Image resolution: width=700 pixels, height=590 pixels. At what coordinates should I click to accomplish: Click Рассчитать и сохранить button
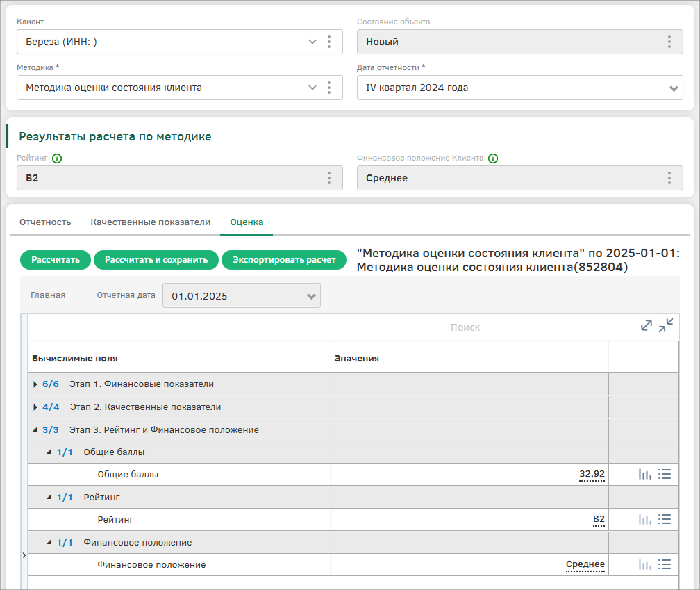pyautogui.click(x=156, y=260)
